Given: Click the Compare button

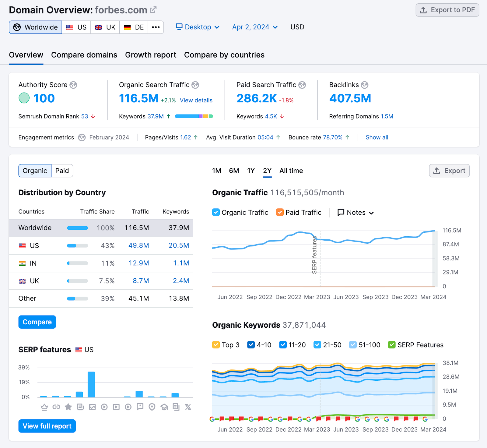Looking at the screenshot, I should (37, 322).
